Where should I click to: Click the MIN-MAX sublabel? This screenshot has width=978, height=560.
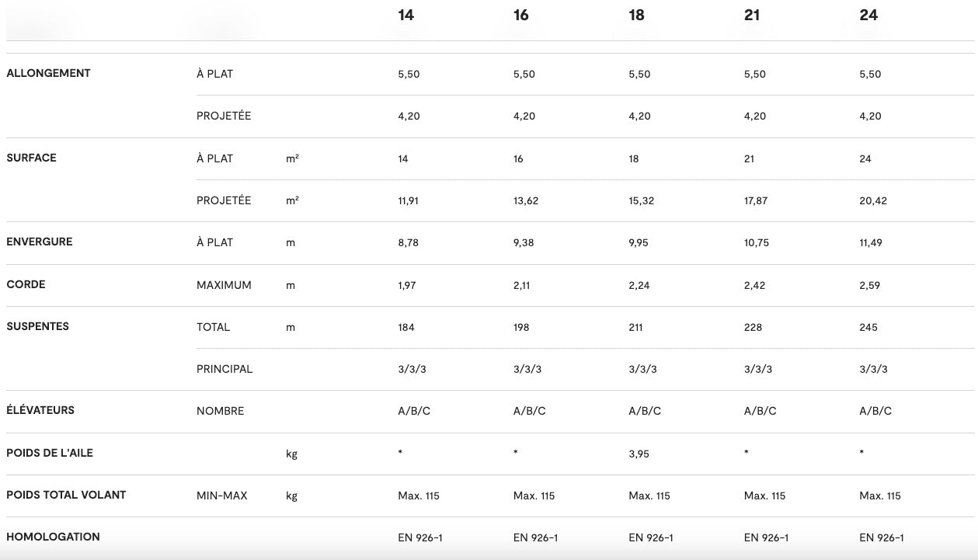pyautogui.click(x=222, y=496)
